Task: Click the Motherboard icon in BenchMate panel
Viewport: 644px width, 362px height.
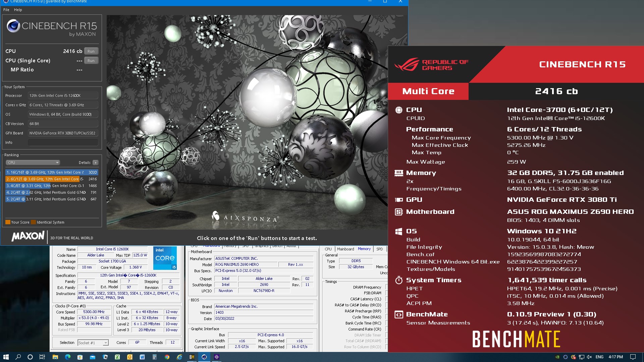Action: (x=398, y=212)
